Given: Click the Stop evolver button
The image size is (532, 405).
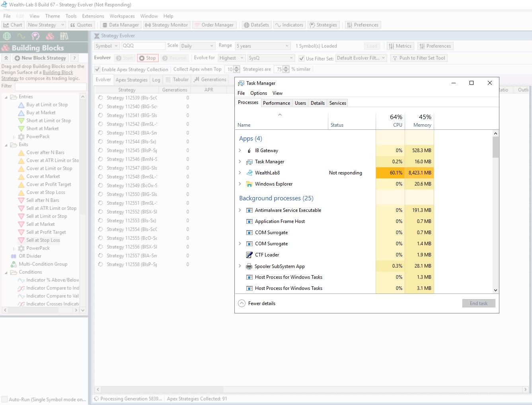Looking at the screenshot, I should [148, 58].
